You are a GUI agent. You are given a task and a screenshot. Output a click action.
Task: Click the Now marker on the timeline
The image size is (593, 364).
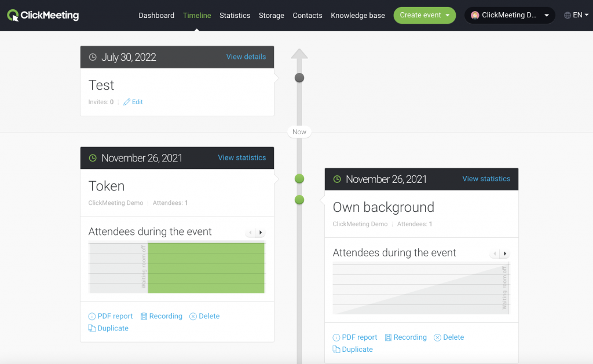coord(299,132)
